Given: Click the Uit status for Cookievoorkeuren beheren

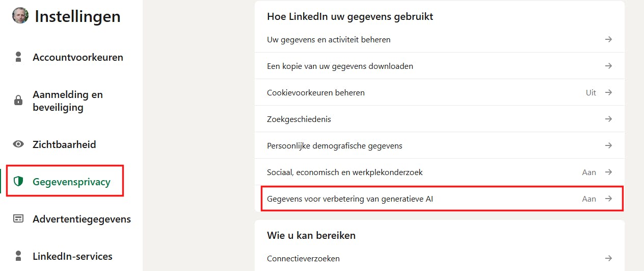Looking at the screenshot, I should pos(591,92).
